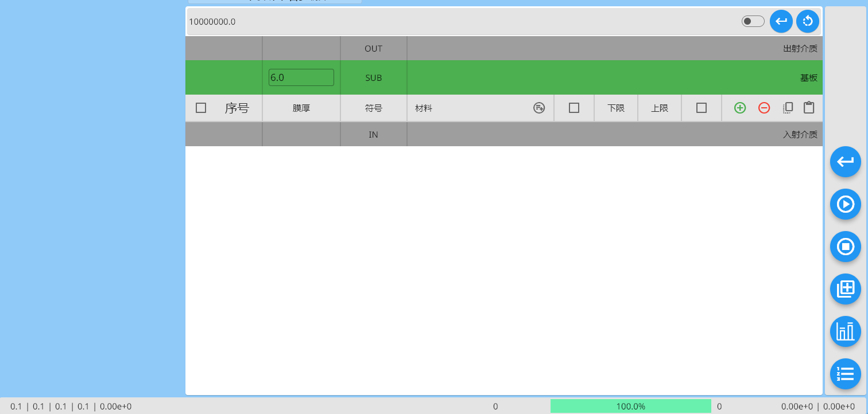Click the 100% progress bar at the bottom

[630, 406]
